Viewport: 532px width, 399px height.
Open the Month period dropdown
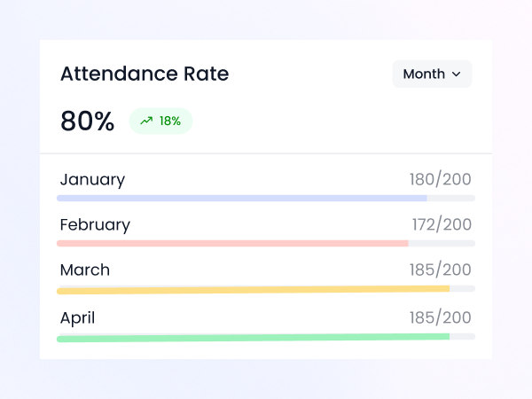(x=432, y=74)
